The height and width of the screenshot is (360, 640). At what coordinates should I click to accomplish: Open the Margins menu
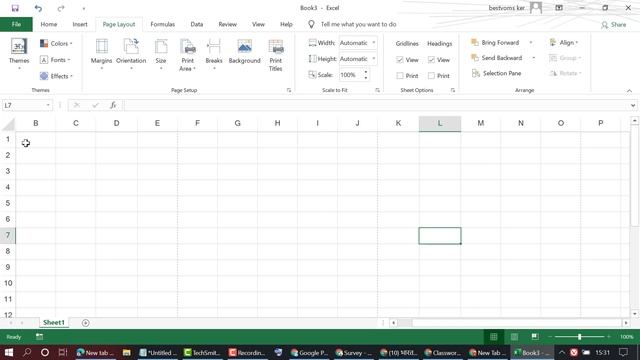click(101, 54)
